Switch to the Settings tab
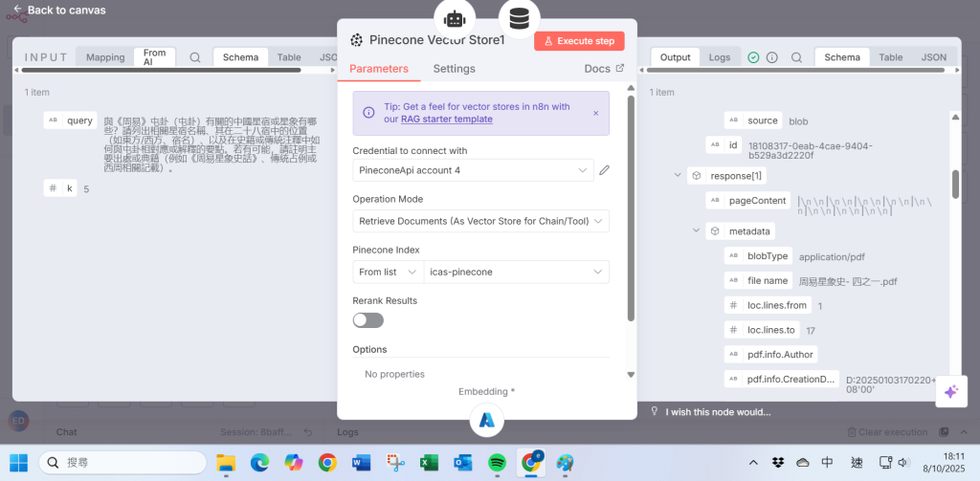980x481 pixels. coord(454,69)
